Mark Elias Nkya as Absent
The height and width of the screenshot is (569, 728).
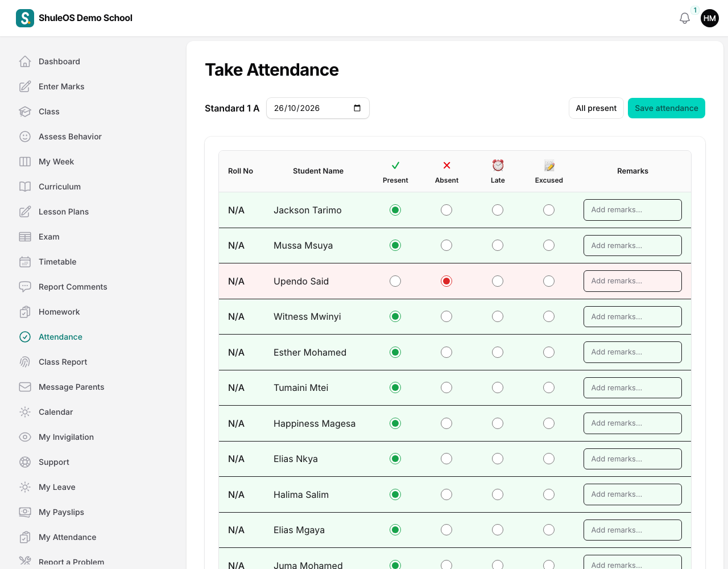click(446, 459)
